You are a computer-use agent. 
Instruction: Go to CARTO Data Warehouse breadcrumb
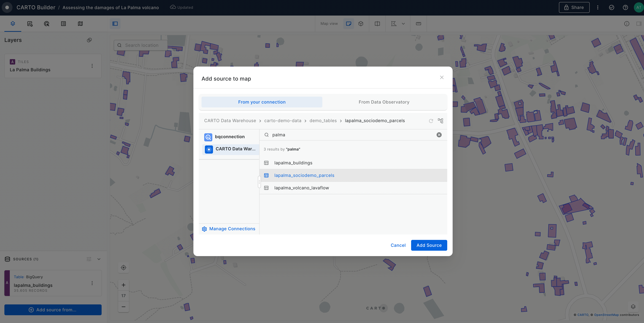(x=230, y=121)
